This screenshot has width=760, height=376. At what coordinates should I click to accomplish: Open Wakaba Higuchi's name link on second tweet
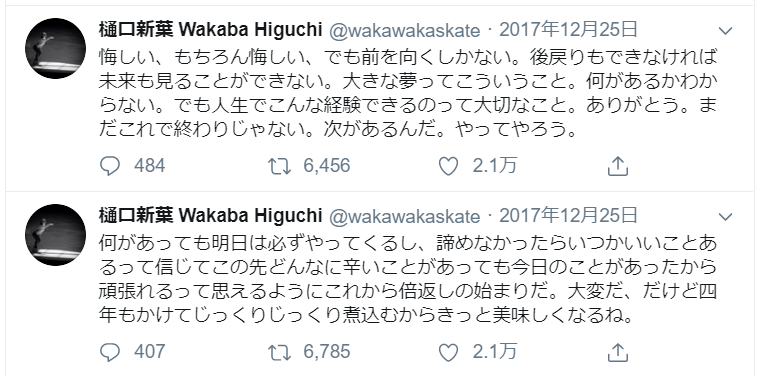click(x=210, y=215)
